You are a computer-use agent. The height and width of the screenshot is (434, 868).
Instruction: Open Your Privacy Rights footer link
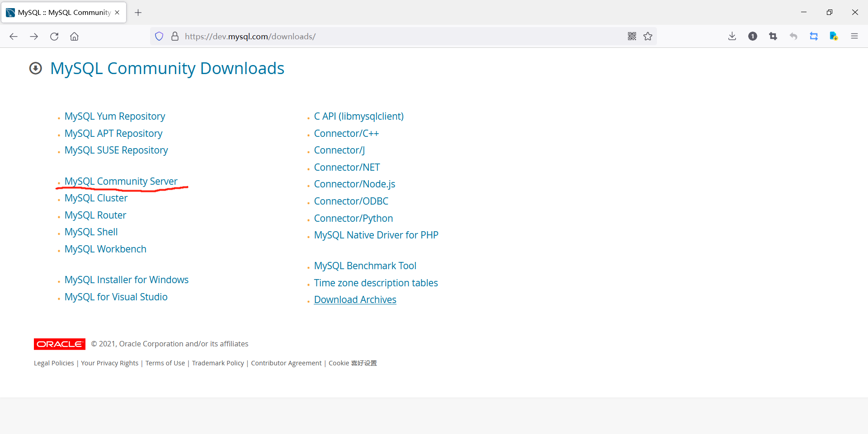tap(110, 363)
